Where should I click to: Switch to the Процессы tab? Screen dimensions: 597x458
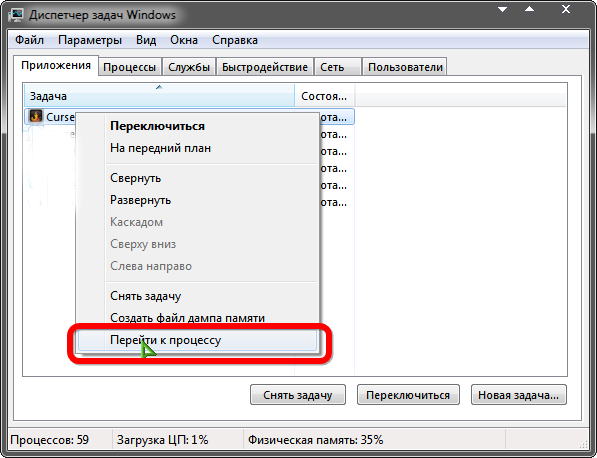pos(129,67)
